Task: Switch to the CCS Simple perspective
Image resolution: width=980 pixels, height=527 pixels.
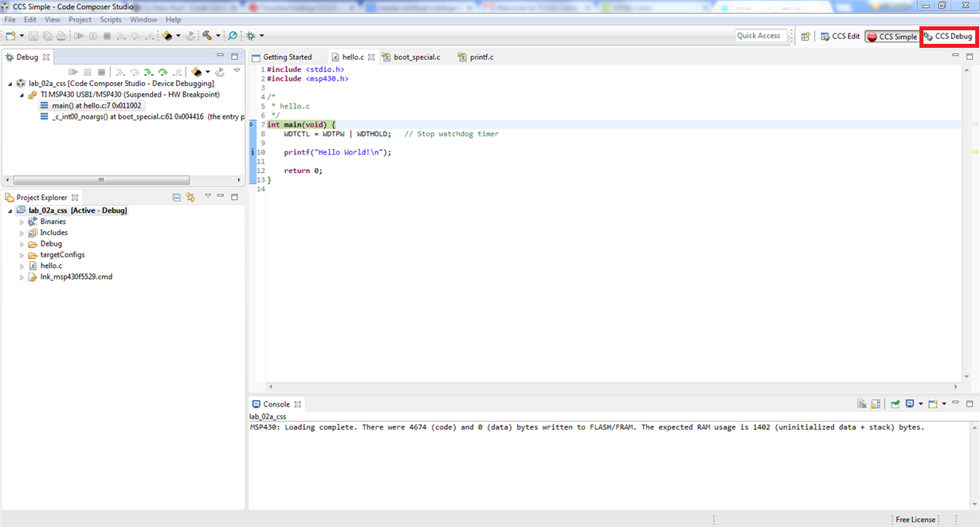Action: click(892, 37)
